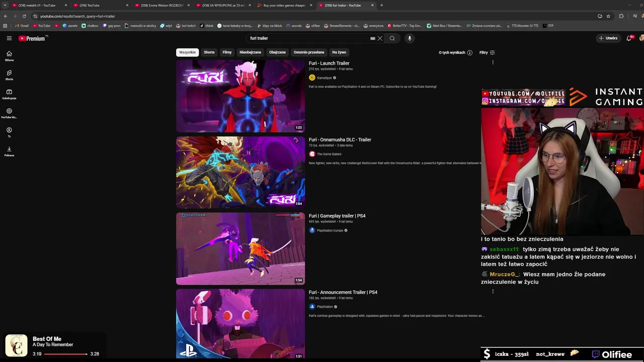Click the magnifier search button
Screen dimensions: 644x362
392,38
